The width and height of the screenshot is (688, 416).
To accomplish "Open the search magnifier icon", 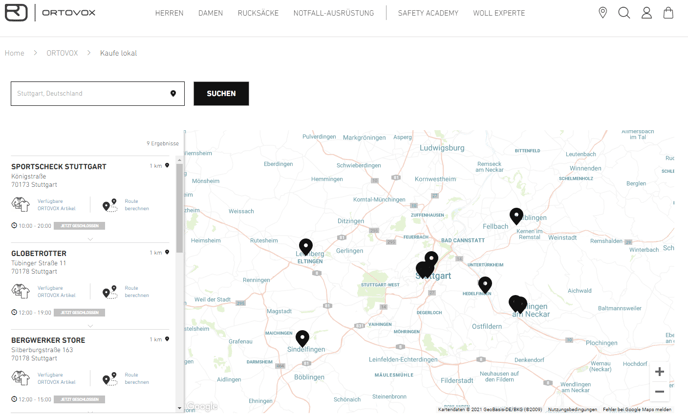I will (624, 13).
